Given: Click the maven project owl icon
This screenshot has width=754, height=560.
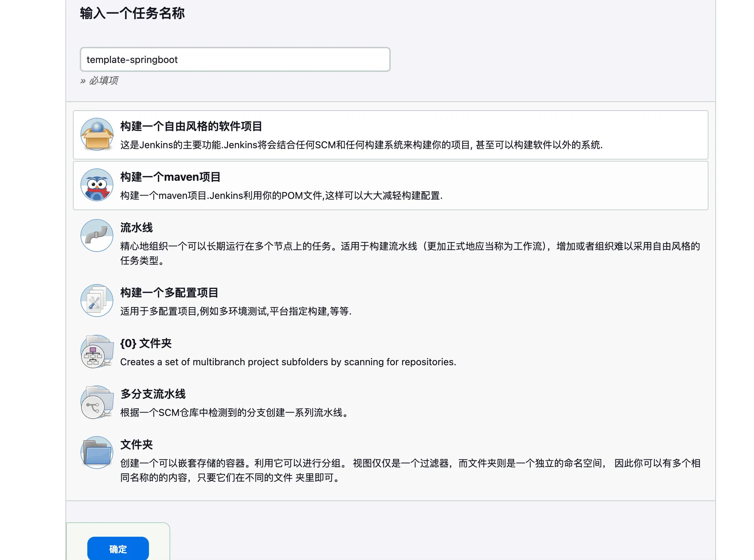Looking at the screenshot, I should point(97,185).
